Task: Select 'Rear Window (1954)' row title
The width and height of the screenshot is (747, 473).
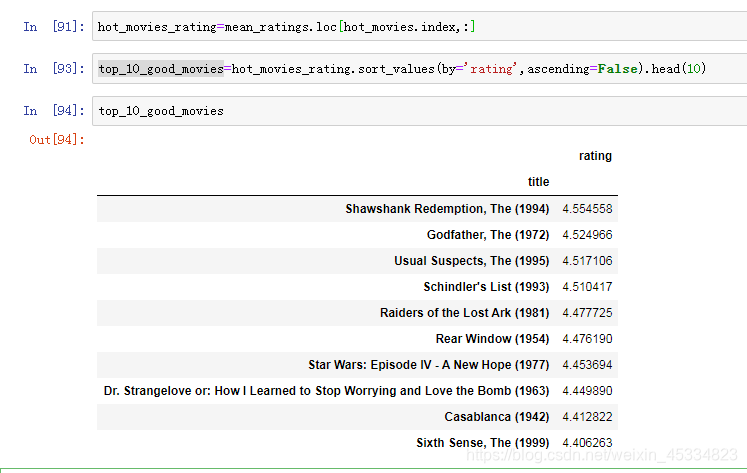Action: [x=492, y=339]
